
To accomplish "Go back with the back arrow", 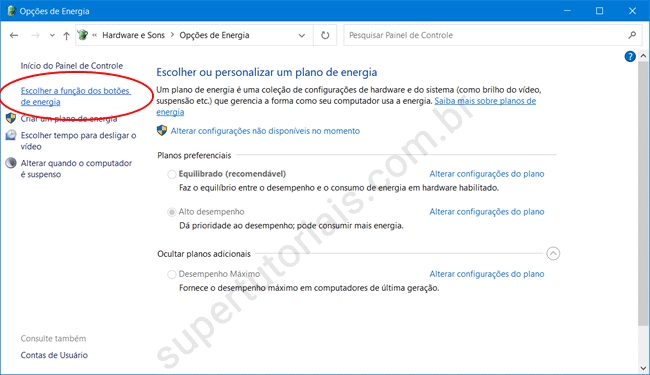I will [x=14, y=35].
